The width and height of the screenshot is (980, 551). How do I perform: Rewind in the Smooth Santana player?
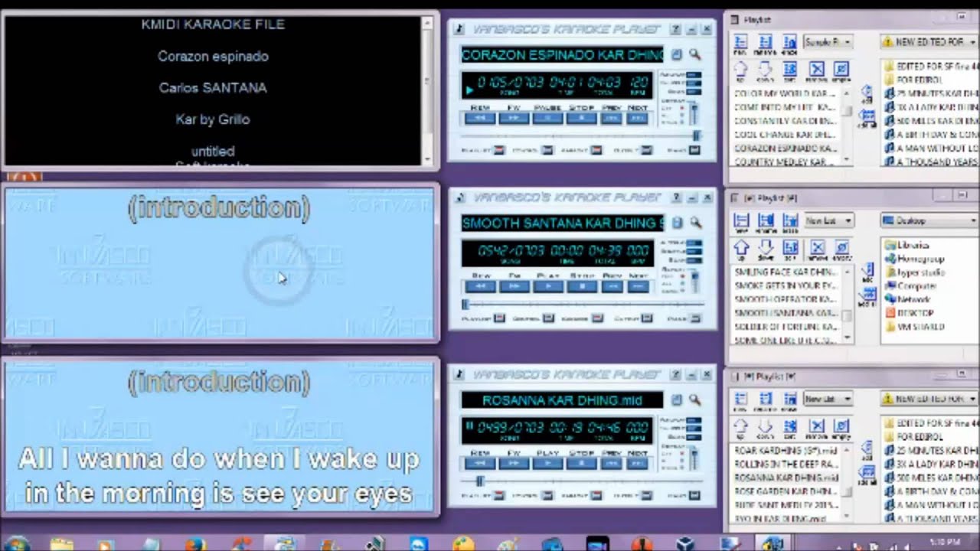(x=481, y=286)
